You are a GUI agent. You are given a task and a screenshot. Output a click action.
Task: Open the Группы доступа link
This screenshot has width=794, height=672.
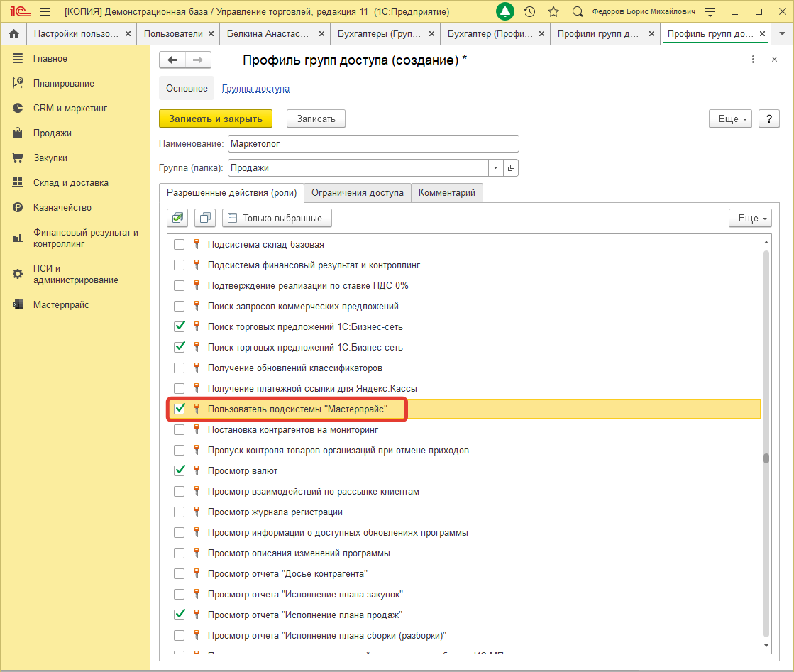[x=255, y=89]
